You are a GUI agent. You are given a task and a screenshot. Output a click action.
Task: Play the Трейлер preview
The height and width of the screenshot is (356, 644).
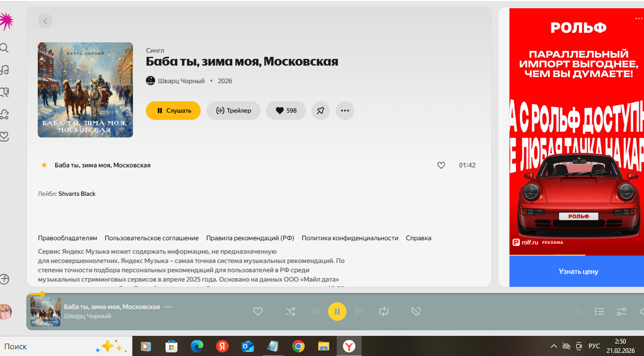[x=233, y=111]
